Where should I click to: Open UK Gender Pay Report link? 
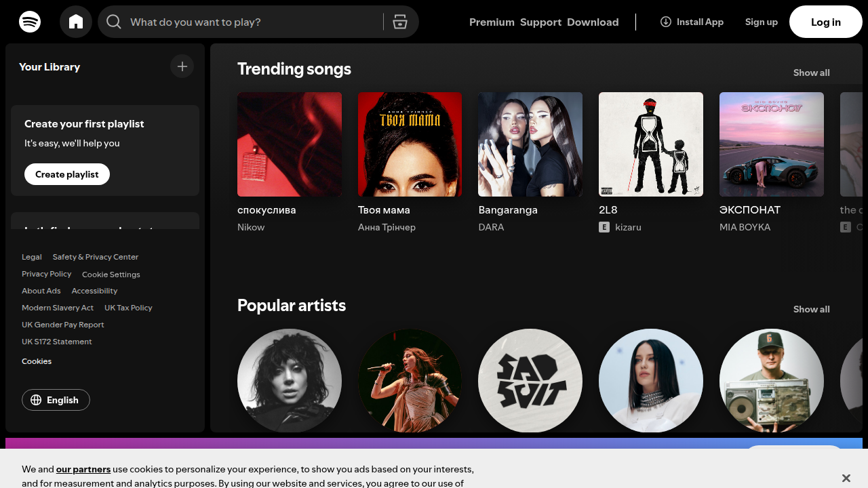pos(63,325)
